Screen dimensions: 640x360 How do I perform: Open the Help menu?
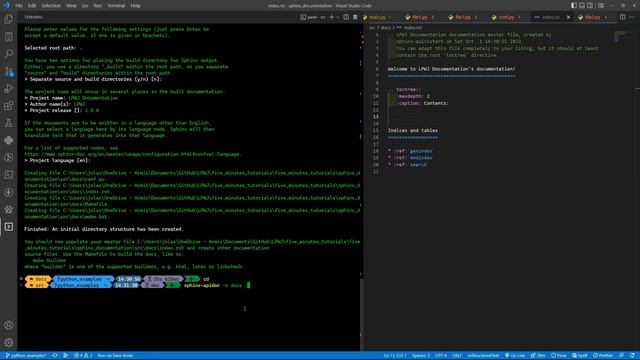pyautogui.click(x=135, y=6)
